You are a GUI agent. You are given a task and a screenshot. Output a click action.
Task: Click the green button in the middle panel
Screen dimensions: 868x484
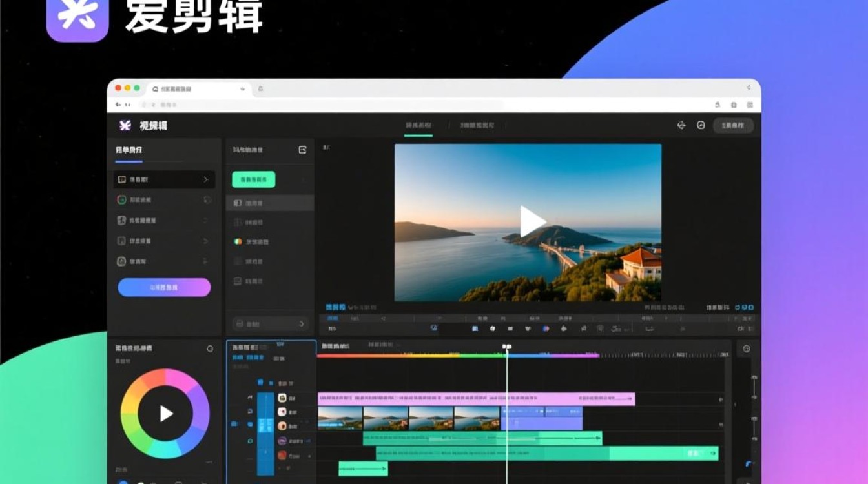point(253,179)
